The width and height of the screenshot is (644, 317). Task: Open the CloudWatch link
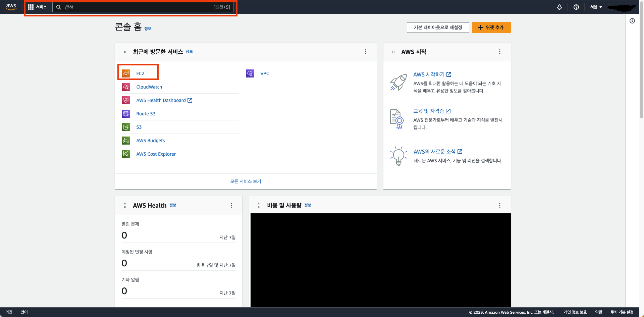coord(149,87)
